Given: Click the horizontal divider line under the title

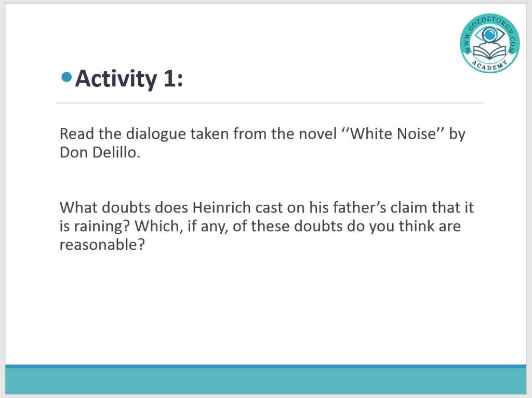Looking at the screenshot, I should [x=269, y=103].
